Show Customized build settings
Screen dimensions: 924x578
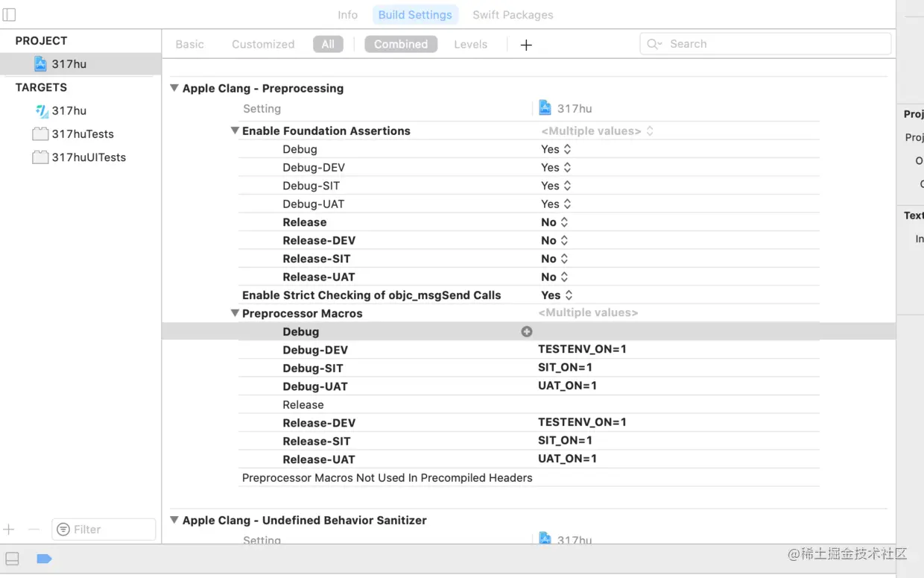[x=263, y=44]
